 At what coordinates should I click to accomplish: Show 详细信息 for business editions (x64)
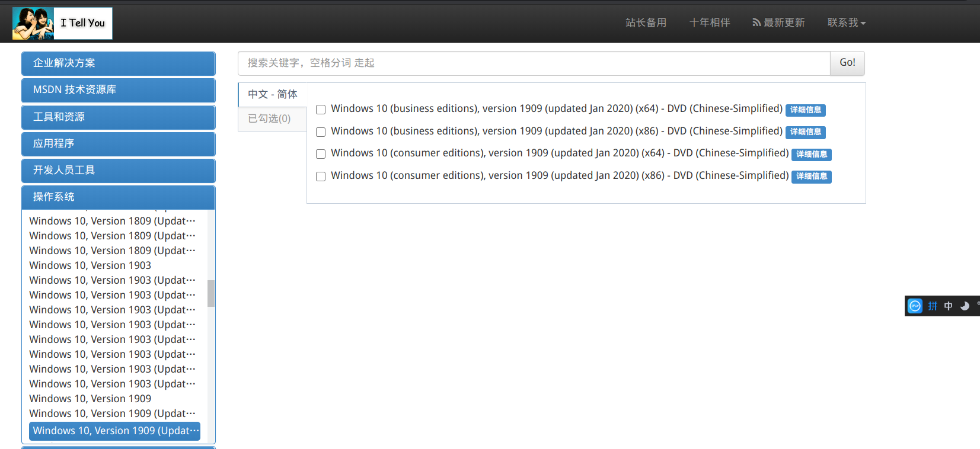pos(806,110)
